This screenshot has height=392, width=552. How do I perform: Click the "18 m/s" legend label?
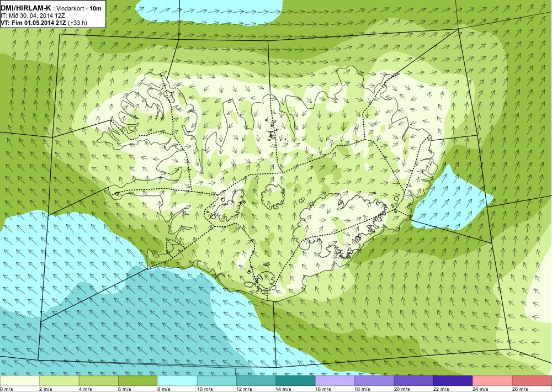point(363,389)
